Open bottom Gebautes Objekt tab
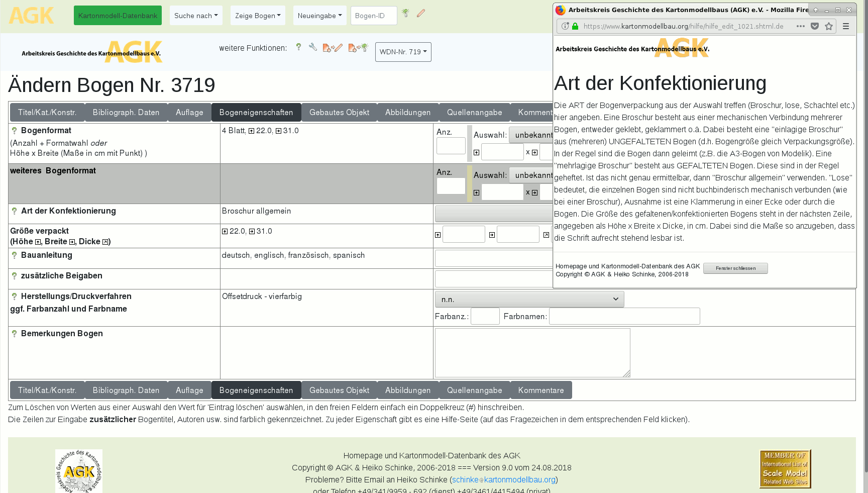Image resolution: width=868 pixels, height=493 pixels. pos(339,390)
